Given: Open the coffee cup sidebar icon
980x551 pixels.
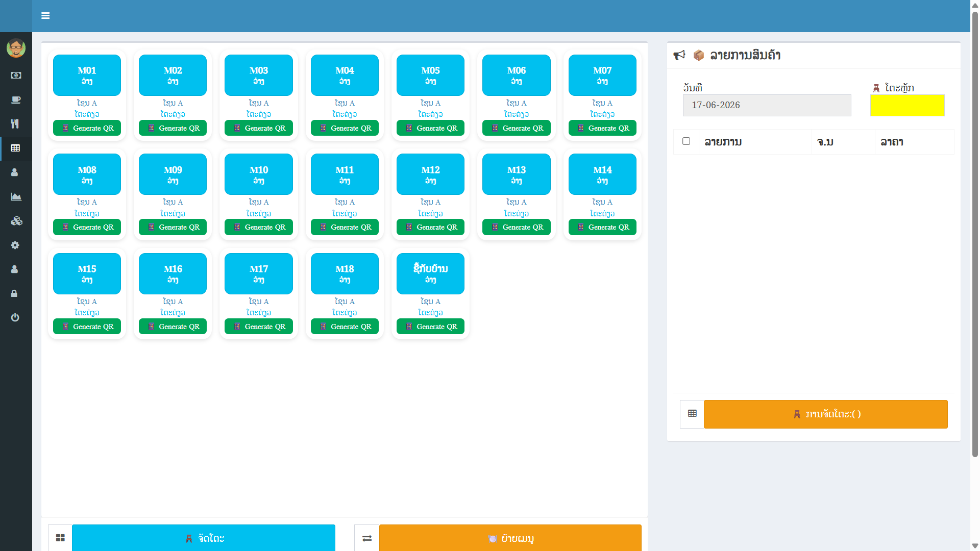Looking at the screenshot, I should coord(16,99).
